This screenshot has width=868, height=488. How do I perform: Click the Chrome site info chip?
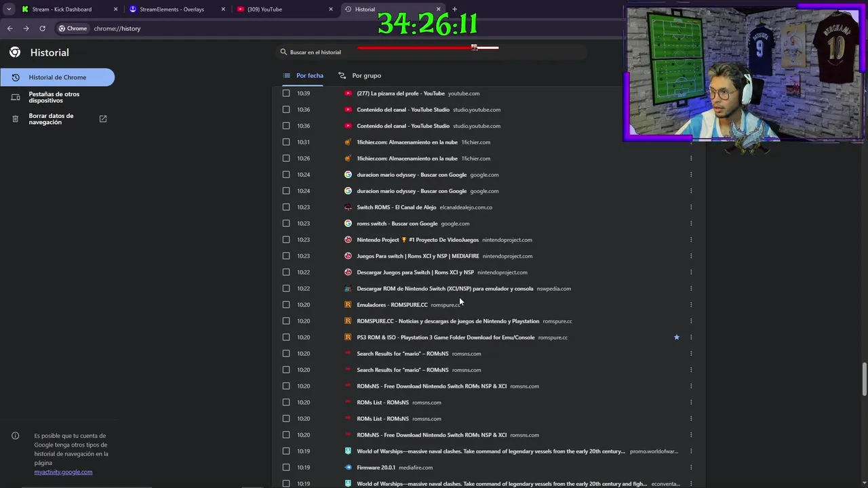coord(73,28)
